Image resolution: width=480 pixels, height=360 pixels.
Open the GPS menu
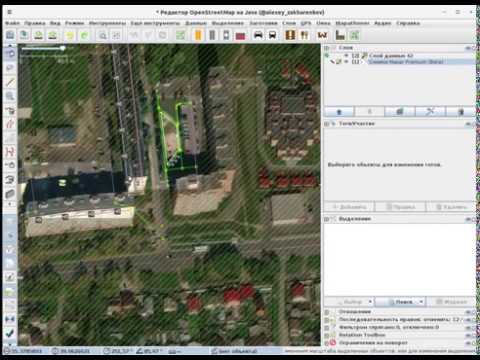(x=306, y=23)
